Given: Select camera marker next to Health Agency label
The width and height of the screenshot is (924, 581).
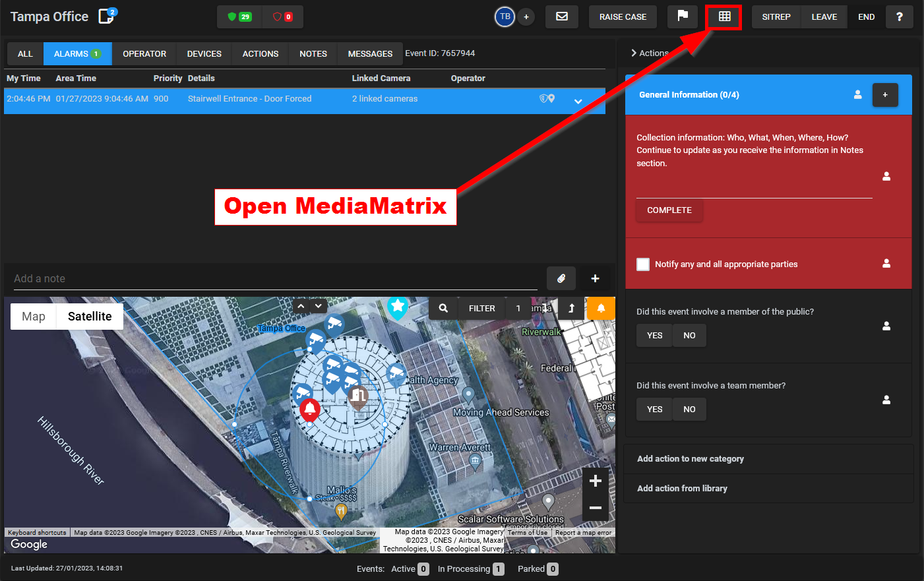Looking at the screenshot, I should [x=396, y=374].
